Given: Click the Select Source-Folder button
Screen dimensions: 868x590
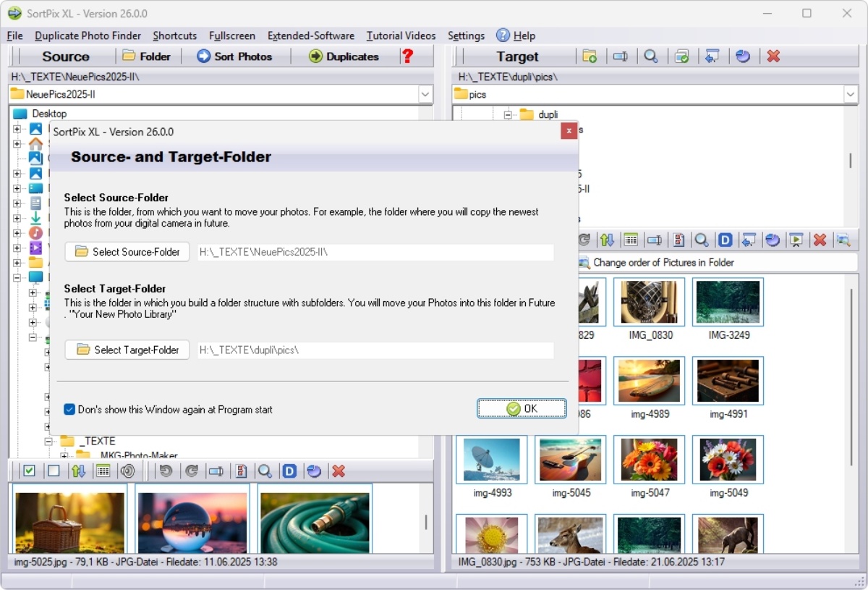Looking at the screenshot, I should click(x=127, y=252).
